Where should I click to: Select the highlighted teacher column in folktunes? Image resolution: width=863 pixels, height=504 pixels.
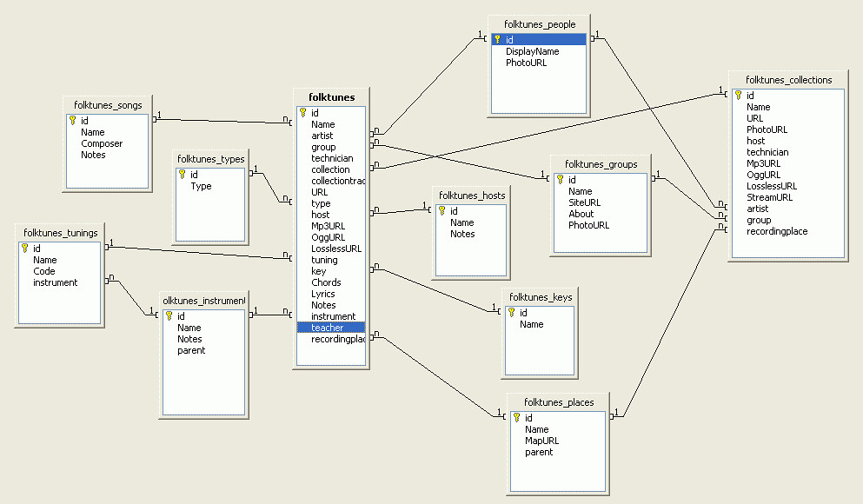pyautogui.click(x=327, y=328)
